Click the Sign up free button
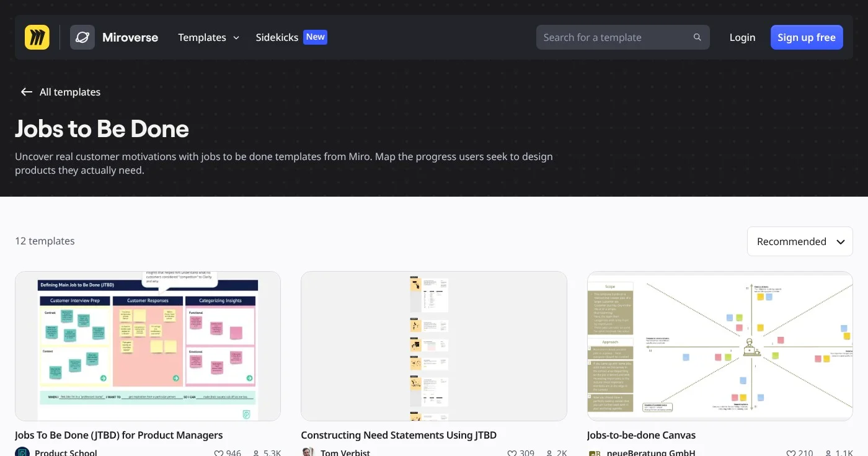The image size is (868, 456). click(807, 37)
